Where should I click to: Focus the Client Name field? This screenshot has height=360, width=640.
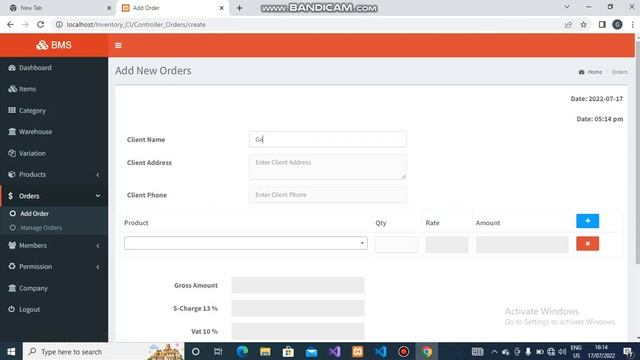[x=328, y=139]
